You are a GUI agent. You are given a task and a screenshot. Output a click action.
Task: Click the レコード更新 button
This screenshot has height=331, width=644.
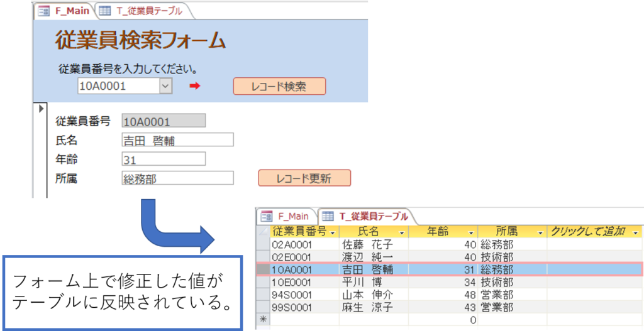point(304,178)
